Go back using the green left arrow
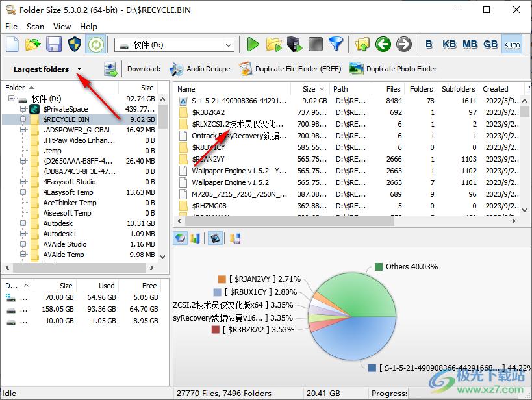 coord(383,44)
